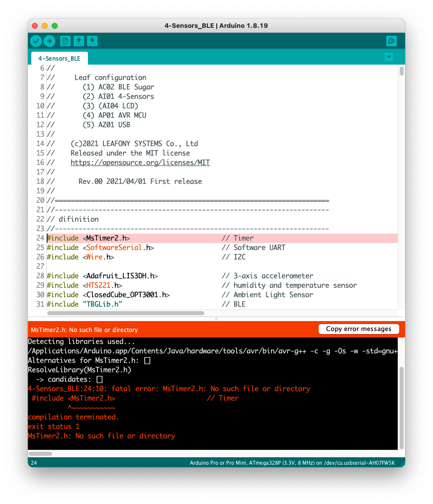433x504 pixels.
Task: Click the #include <Wire.h> line
Action: pos(81,257)
